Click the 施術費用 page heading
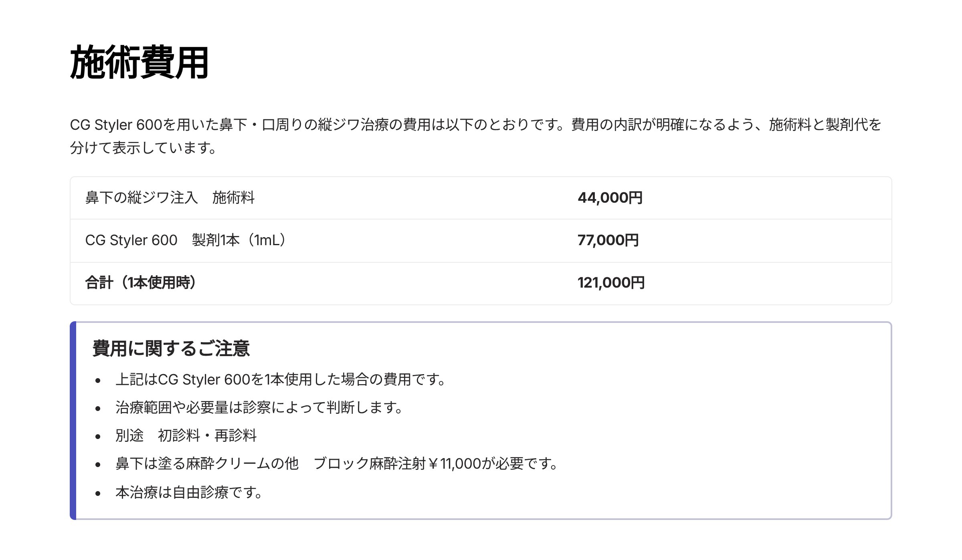Screen dimensions: 962x560 [139, 62]
